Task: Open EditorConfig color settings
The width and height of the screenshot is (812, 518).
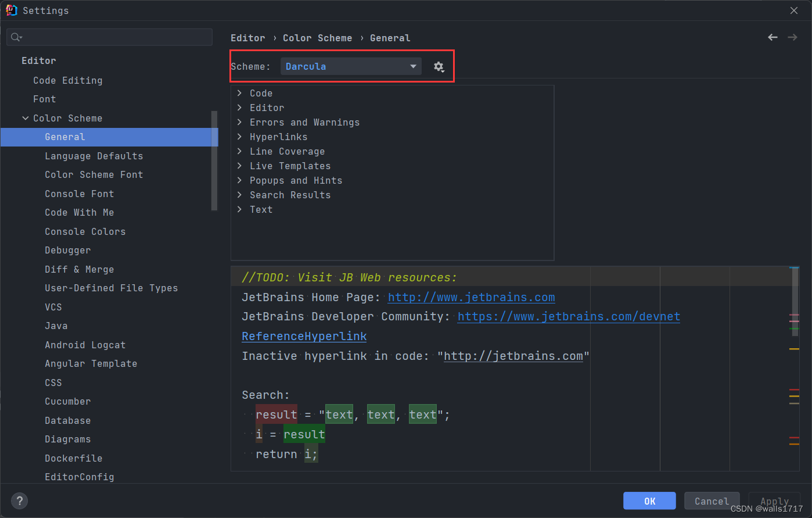Action: (x=80, y=477)
